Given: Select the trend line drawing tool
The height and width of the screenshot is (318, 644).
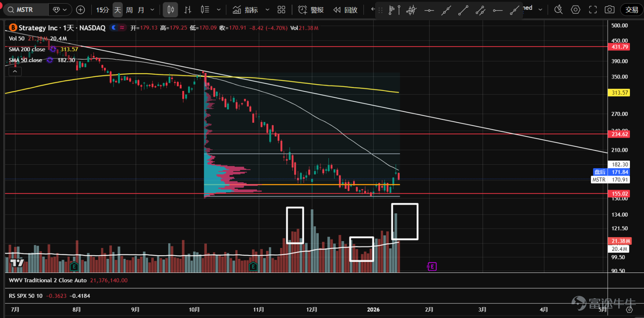Looking at the screenshot, I should (x=463, y=10).
